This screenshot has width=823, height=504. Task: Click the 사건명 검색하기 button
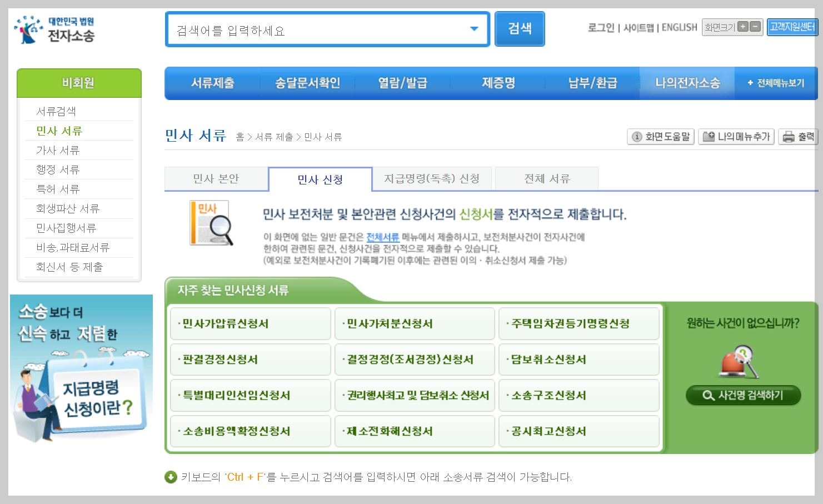(x=744, y=395)
